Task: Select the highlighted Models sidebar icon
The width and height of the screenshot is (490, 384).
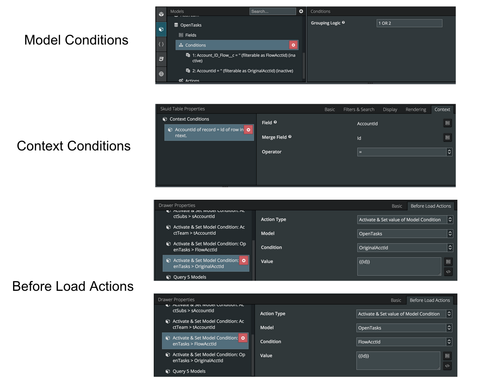Action: pyautogui.click(x=161, y=29)
